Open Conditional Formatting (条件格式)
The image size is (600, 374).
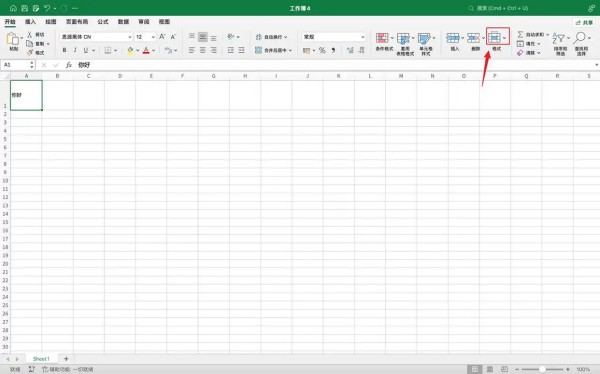click(x=382, y=38)
